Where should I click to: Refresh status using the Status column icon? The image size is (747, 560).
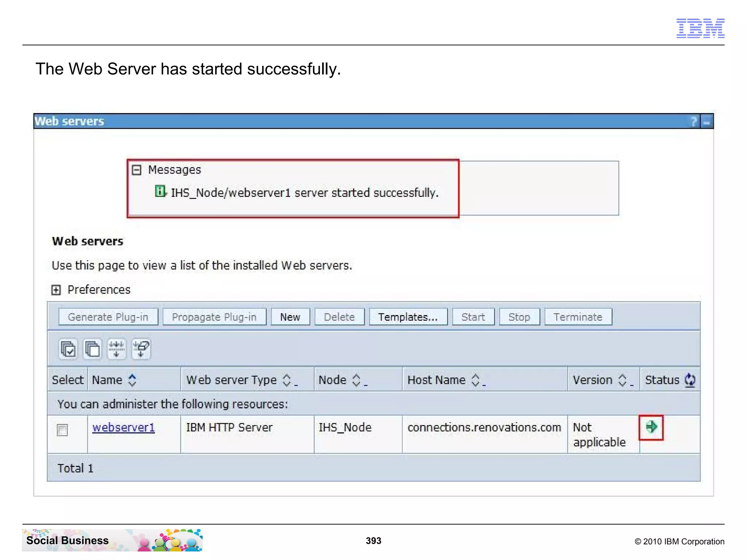click(x=690, y=380)
